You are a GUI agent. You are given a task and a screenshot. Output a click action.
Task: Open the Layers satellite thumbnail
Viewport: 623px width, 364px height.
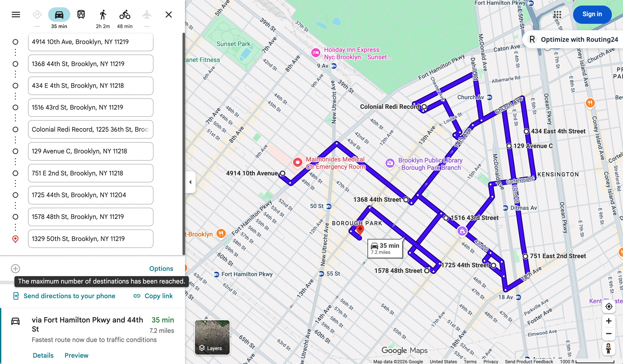pyautogui.click(x=212, y=337)
